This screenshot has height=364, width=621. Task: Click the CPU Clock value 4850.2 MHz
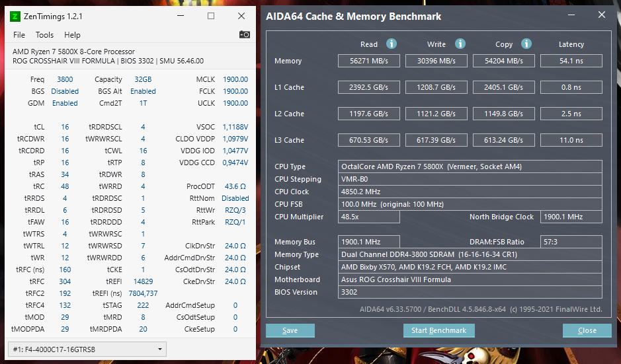(x=470, y=192)
